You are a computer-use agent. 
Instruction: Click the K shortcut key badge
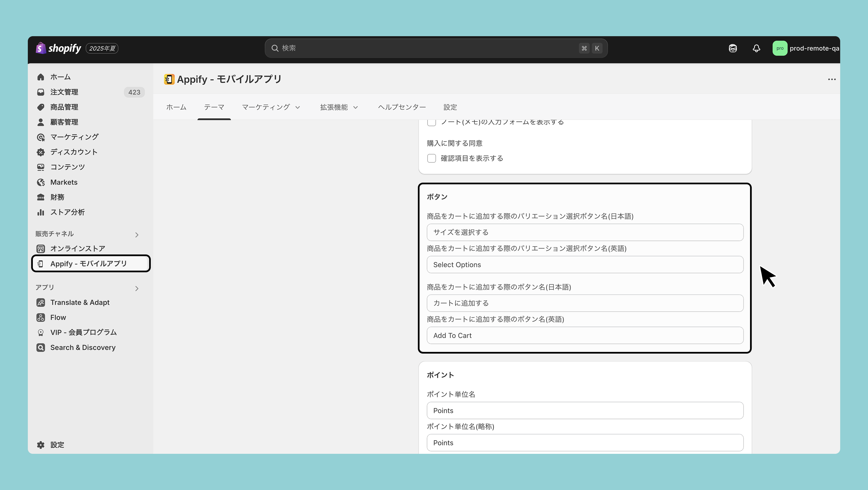[597, 48]
